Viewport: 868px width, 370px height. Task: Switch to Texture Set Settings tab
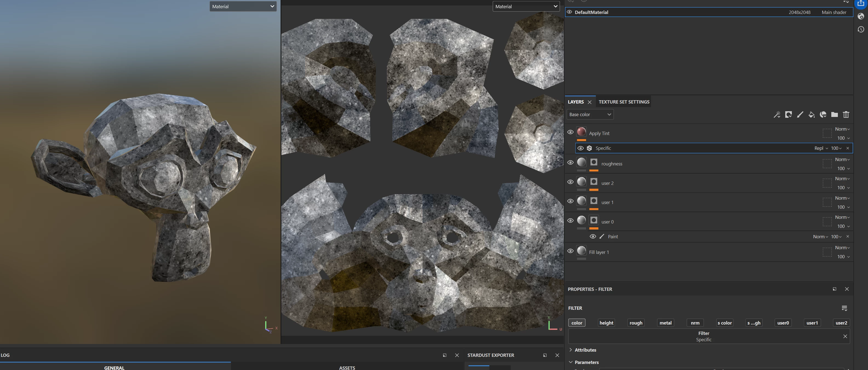624,102
